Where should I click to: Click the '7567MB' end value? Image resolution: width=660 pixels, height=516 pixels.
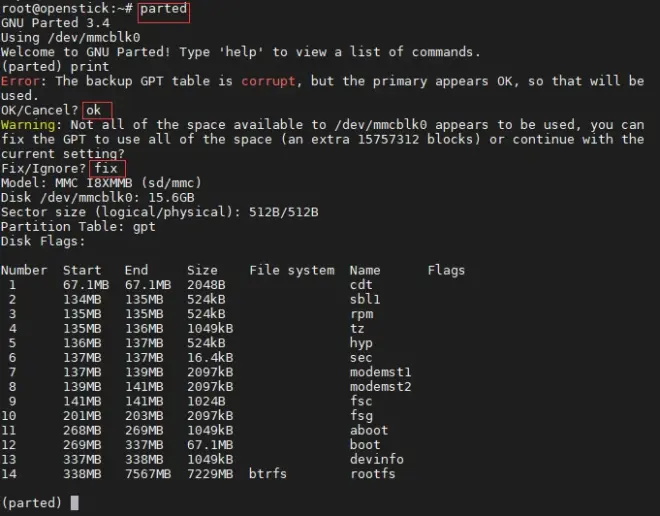tap(148, 474)
